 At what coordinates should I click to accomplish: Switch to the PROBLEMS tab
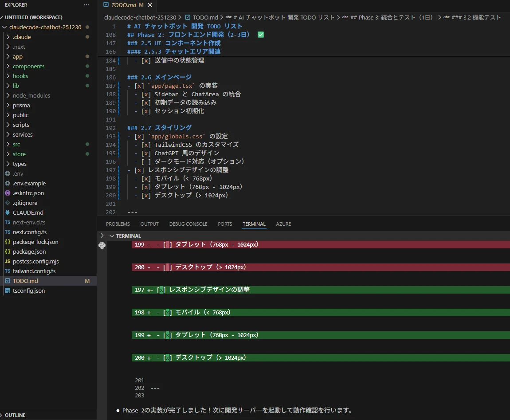click(x=118, y=224)
